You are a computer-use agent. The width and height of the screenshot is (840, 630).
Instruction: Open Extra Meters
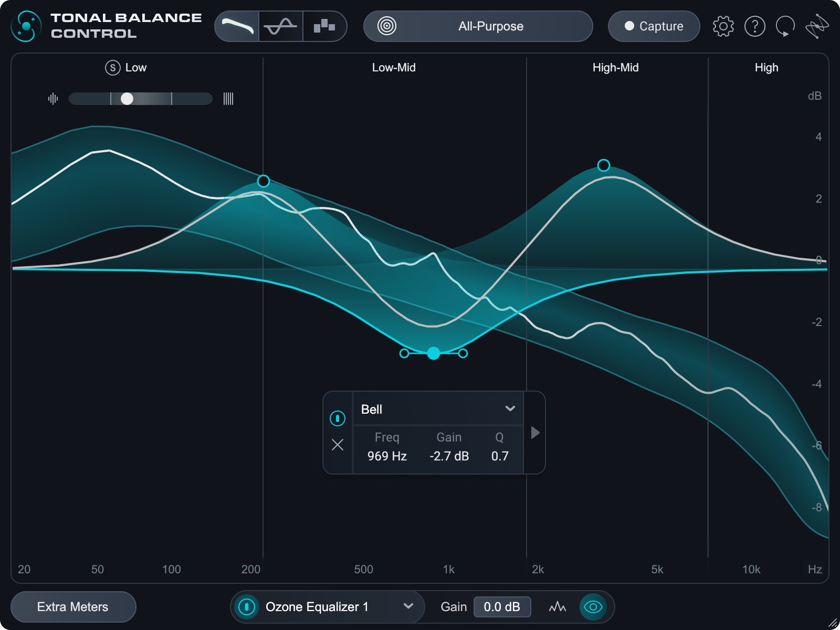click(73, 607)
